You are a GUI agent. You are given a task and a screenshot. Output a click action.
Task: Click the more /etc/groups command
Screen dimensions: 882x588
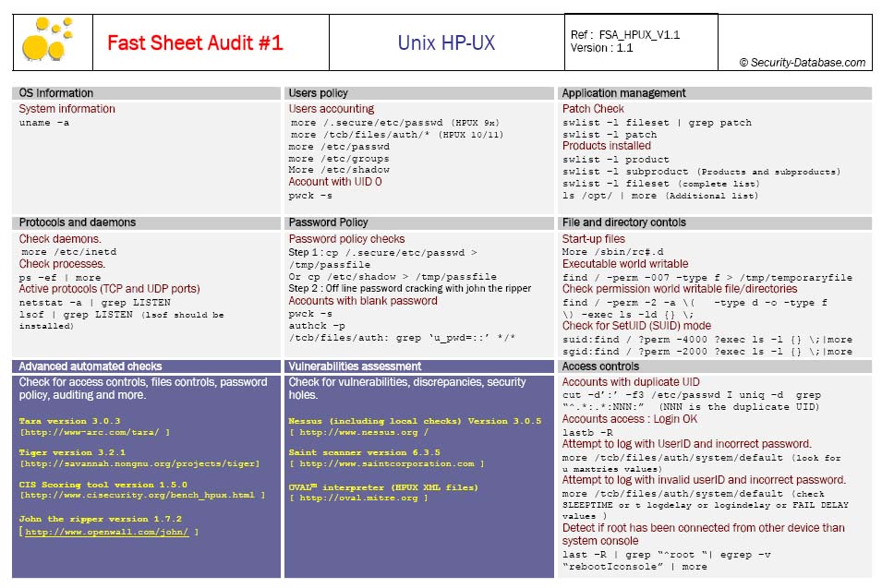coord(339,159)
